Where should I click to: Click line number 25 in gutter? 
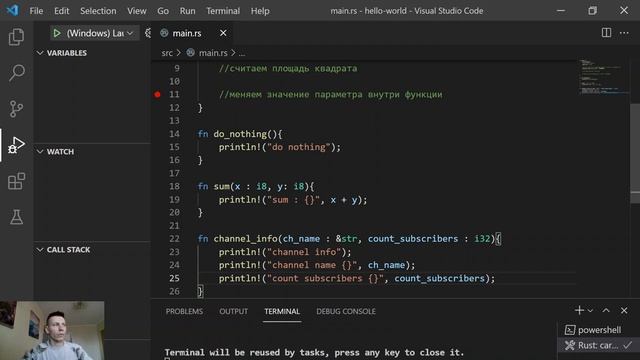pos(174,278)
